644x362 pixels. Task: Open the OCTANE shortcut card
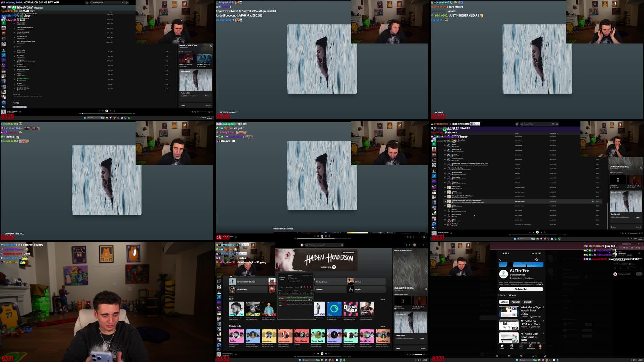tap(366, 289)
